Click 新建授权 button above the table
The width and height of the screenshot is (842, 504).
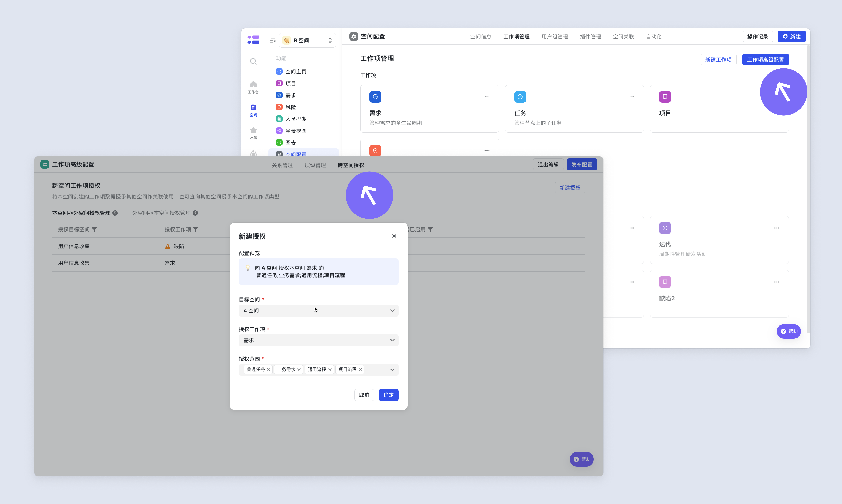(x=570, y=187)
